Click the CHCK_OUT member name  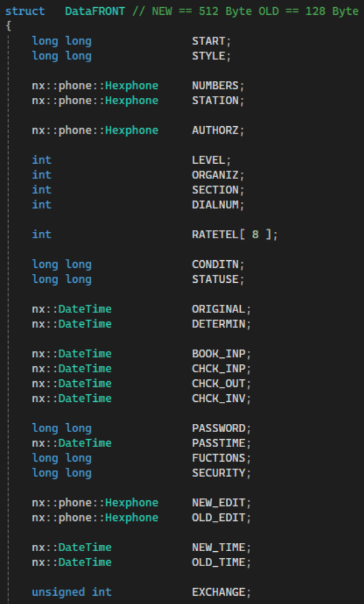(218, 384)
